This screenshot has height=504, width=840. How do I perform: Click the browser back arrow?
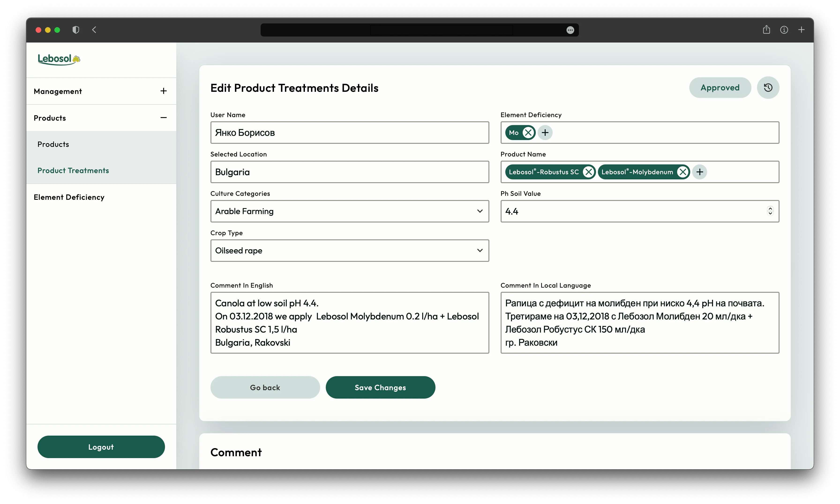(x=94, y=30)
